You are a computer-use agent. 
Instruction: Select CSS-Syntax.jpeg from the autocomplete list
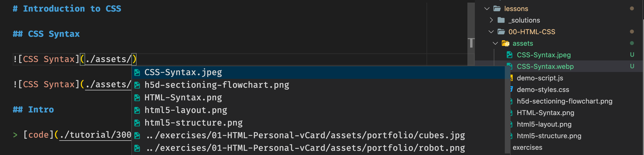(x=183, y=72)
